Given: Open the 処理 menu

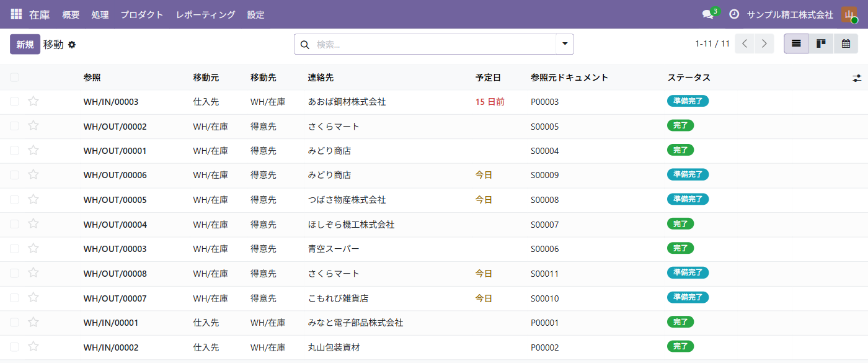Looking at the screenshot, I should coord(100,14).
